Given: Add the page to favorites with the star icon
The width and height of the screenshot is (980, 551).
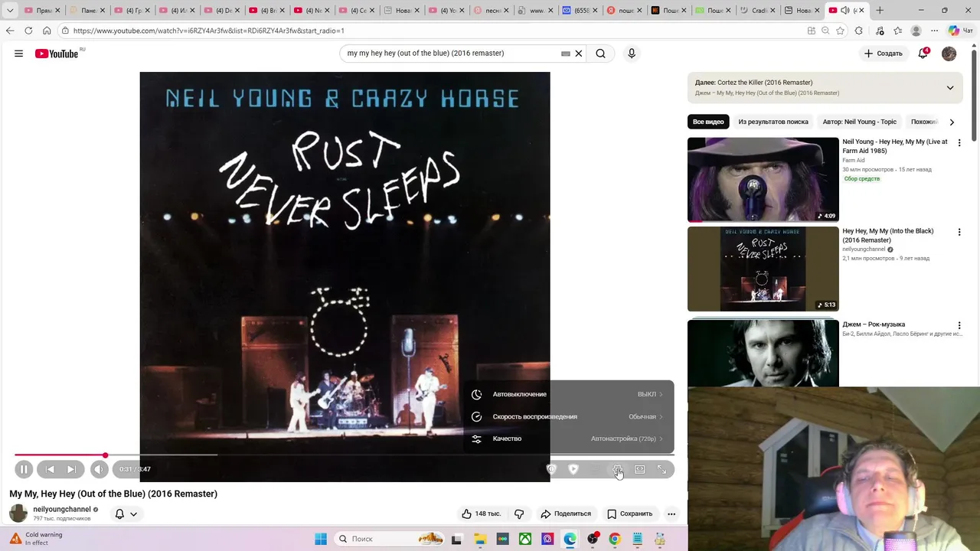Looking at the screenshot, I should [x=840, y=31].
